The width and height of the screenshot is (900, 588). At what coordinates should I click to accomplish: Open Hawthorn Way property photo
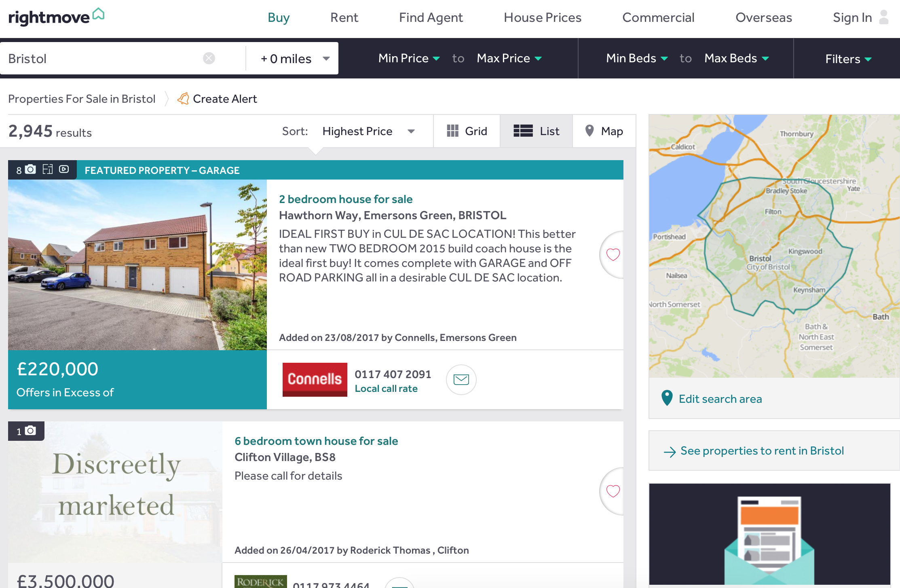click(137, 265)
